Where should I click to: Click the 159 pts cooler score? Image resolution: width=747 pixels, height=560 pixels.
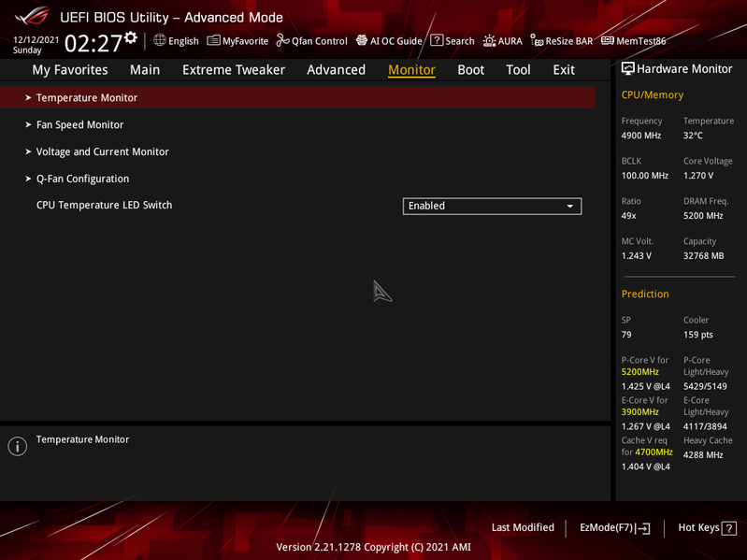[698, 335]
